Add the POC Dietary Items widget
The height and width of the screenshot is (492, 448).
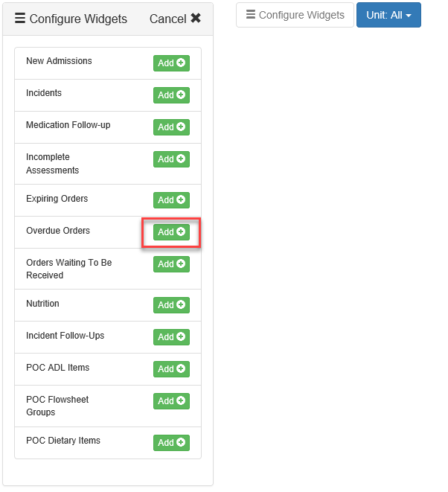pos(171,443)
